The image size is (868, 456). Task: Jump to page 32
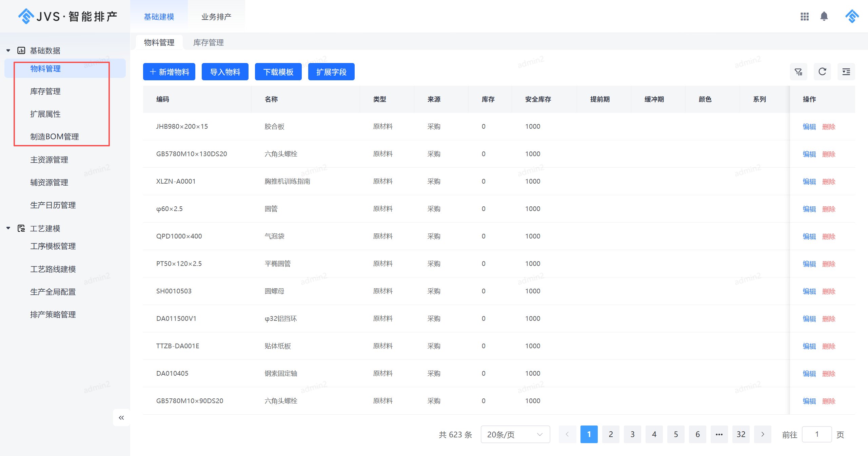point(741,434)
